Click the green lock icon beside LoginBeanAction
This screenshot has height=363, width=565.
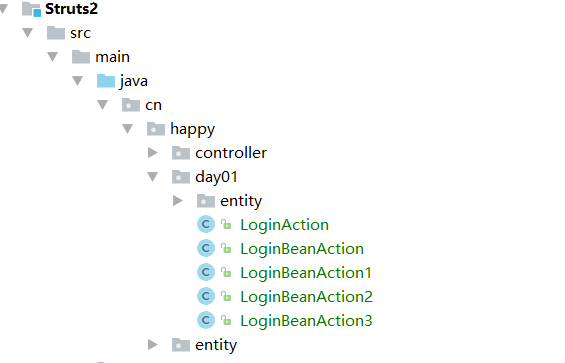click(226, 248)
